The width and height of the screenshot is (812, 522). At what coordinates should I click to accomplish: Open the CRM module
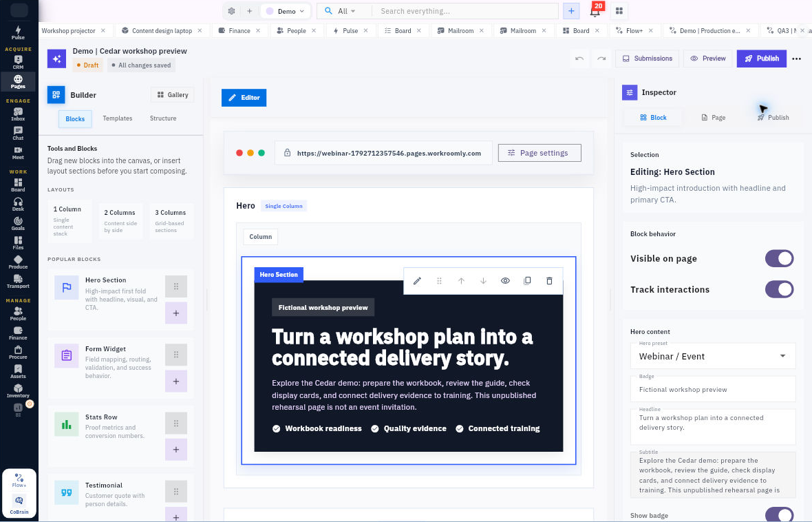18,63
